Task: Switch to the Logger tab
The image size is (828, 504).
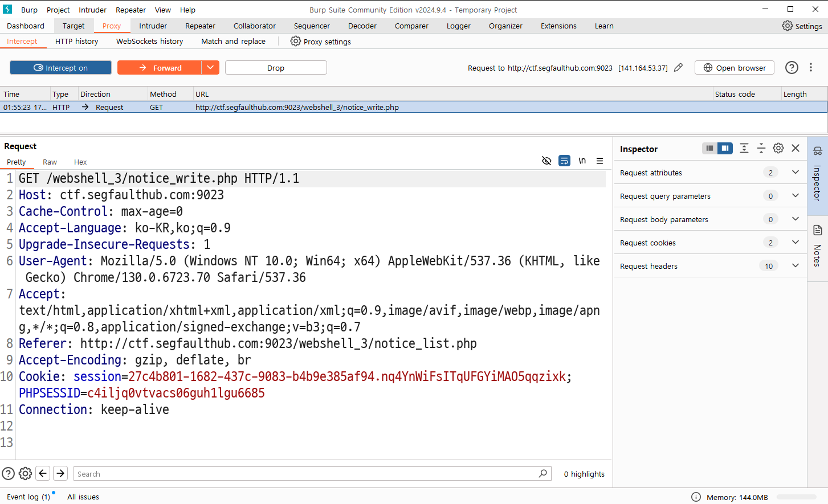Action: 459,26
